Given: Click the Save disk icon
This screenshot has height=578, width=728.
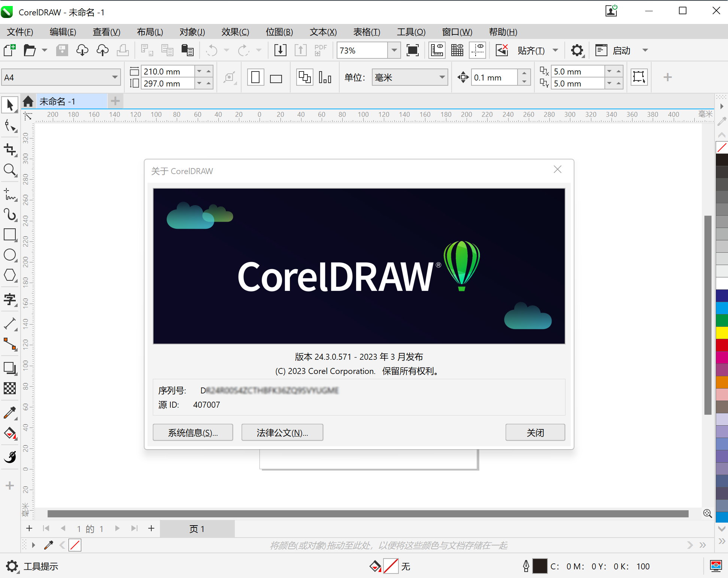Looking at the screenshot, I should (x=62, y=50).
